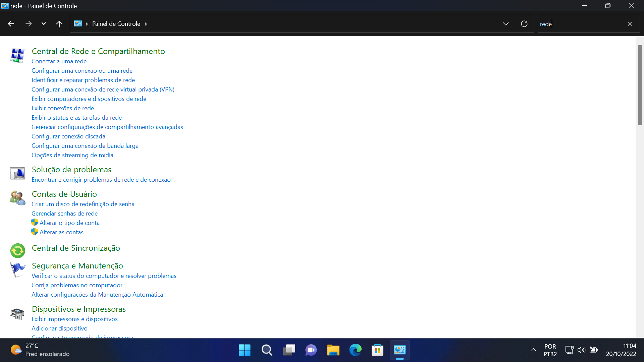Open the Central de Sincronização green icon

17,250
